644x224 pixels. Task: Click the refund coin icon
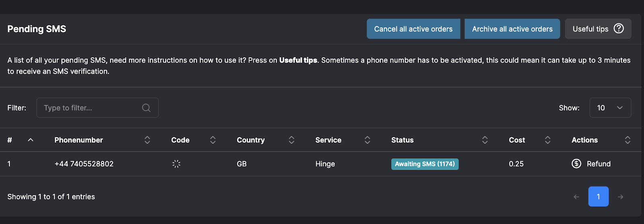pyautogui.click(x=576, y=164)
